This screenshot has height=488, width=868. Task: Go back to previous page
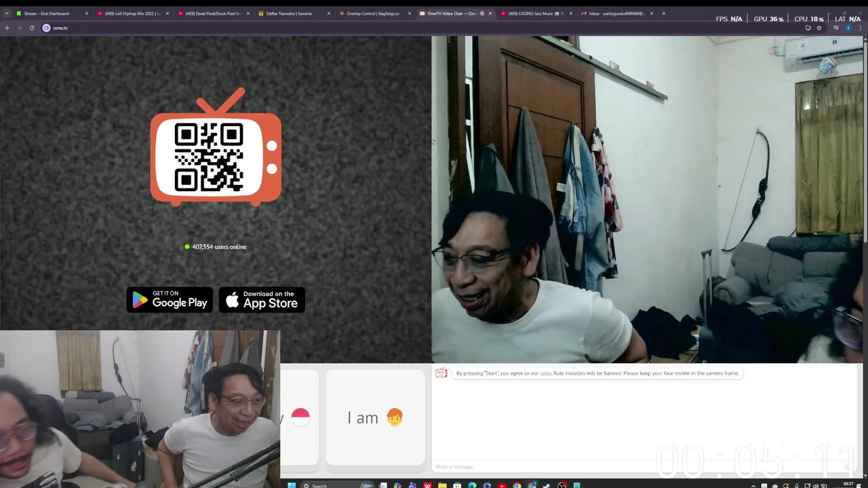[7, 28]
